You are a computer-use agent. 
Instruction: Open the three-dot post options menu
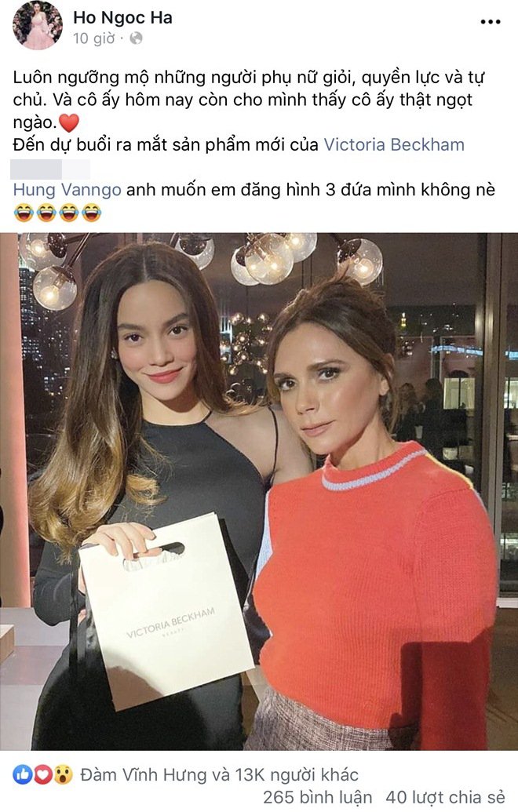pyautogui.click(x=490, y=22)
